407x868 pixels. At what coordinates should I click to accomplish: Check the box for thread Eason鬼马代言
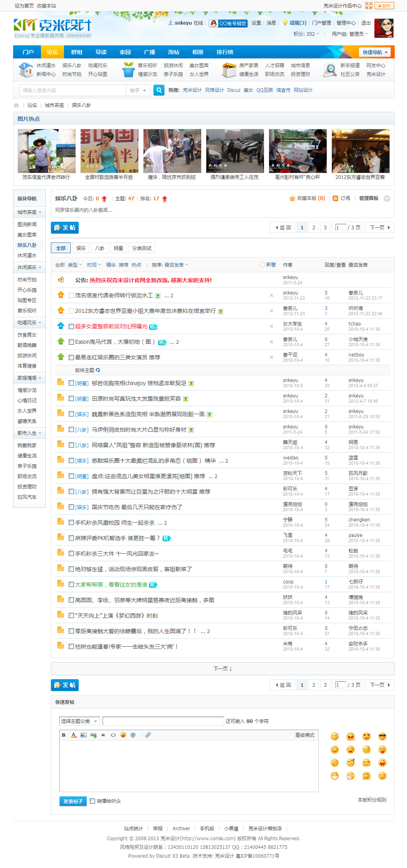(x=72, y=342)
